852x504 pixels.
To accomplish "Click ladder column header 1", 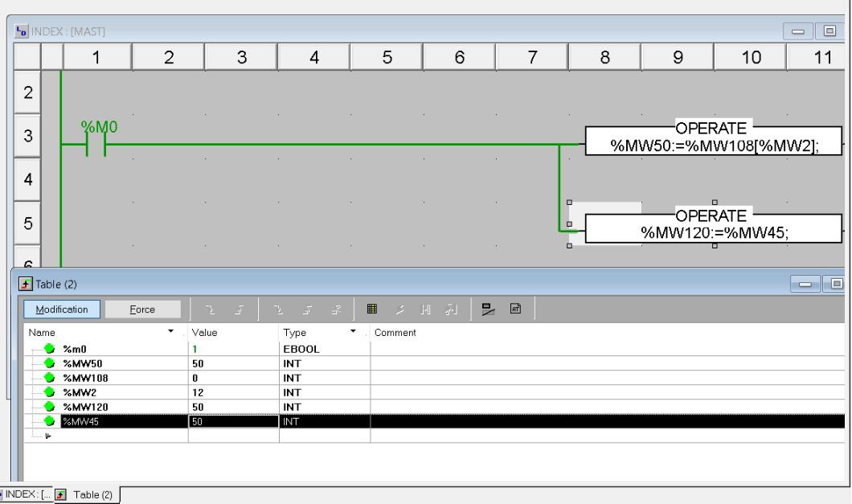I will (x=96, y=56).
